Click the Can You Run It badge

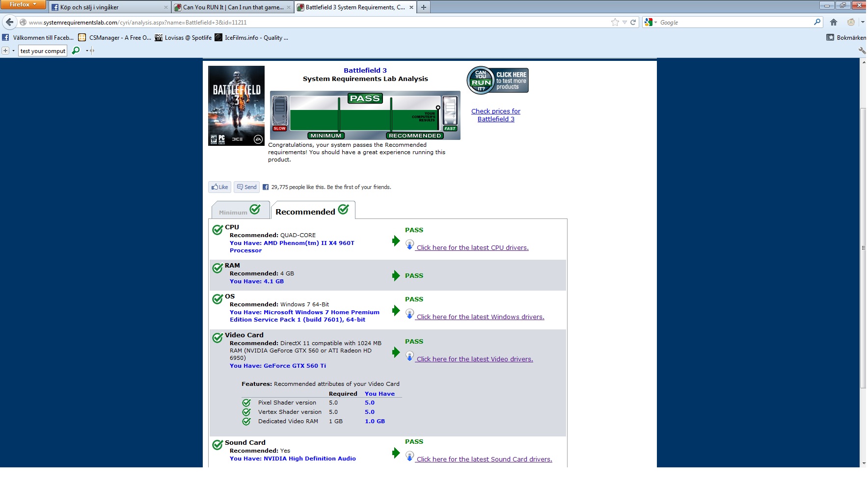tap(497, 80)
